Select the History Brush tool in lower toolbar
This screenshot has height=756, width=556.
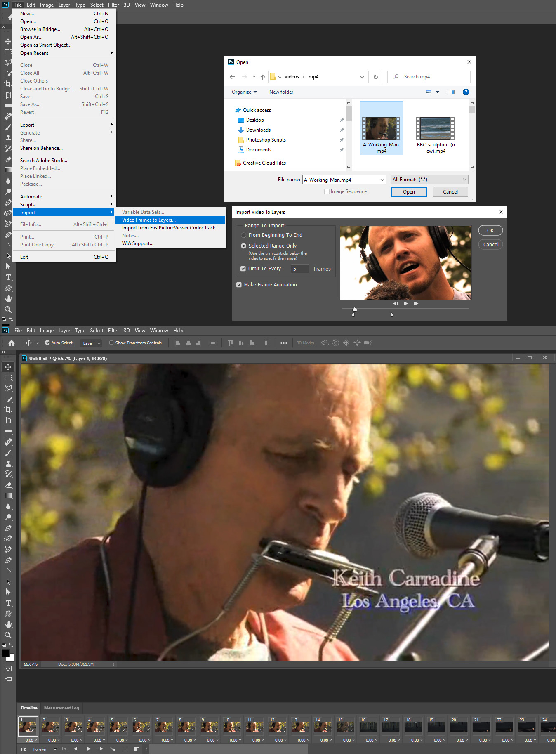click(x=8, y=474)
